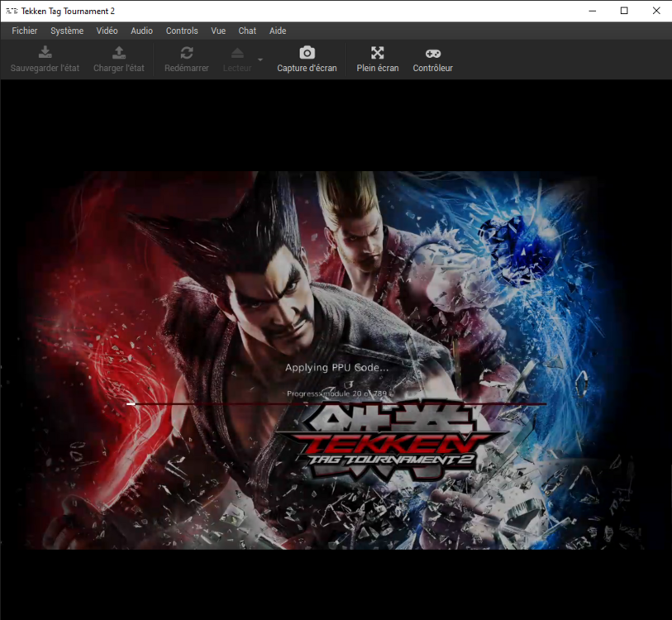
Task: Click the app icon in title bar
Action: point(12,11)
